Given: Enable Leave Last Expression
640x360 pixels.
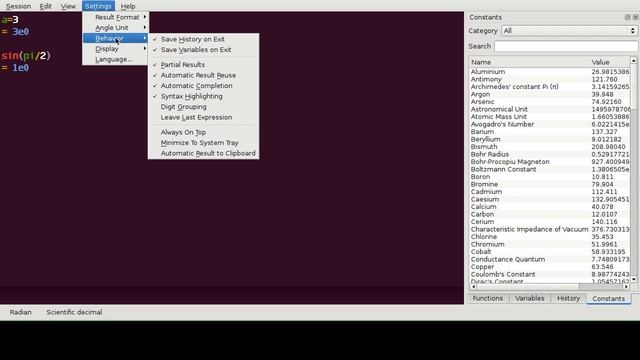Looking at the screenshot, I should 203,118.
